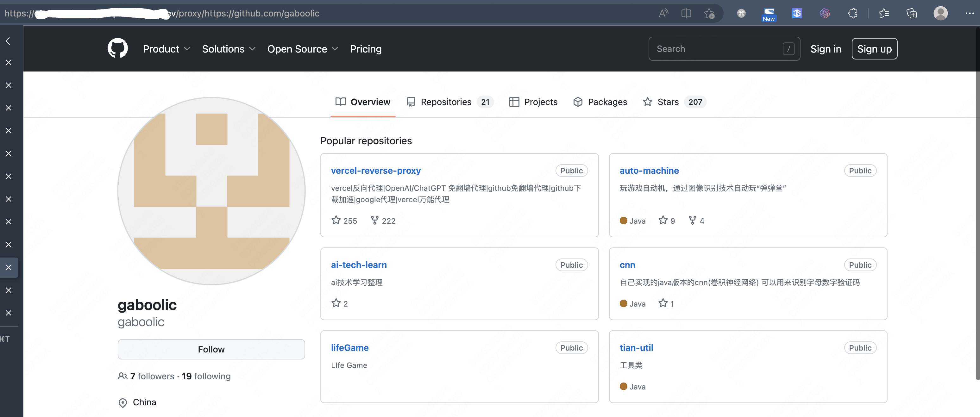
Task: Expand the Solutions dropdown menu
Action: pyautogui.click(x=229, y=49)
